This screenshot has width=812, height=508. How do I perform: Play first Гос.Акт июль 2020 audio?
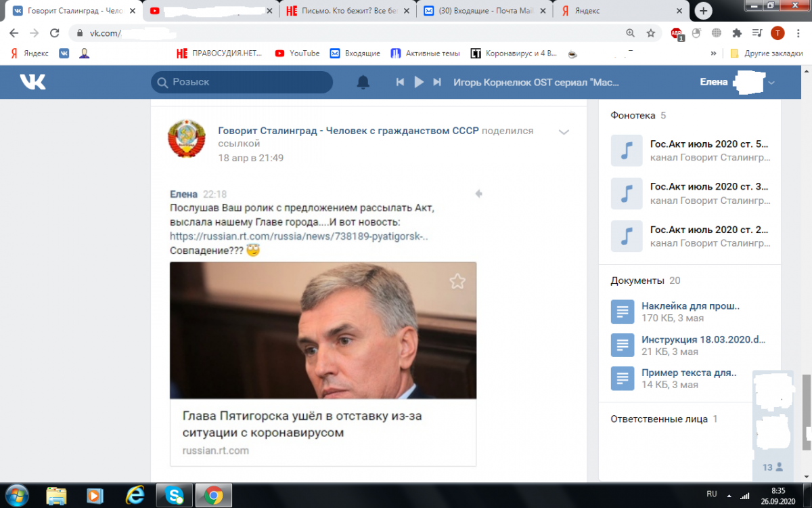coord(626,150)
